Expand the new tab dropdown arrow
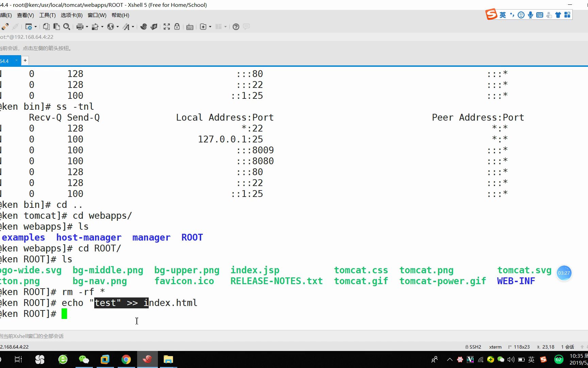 coord(210,27)
